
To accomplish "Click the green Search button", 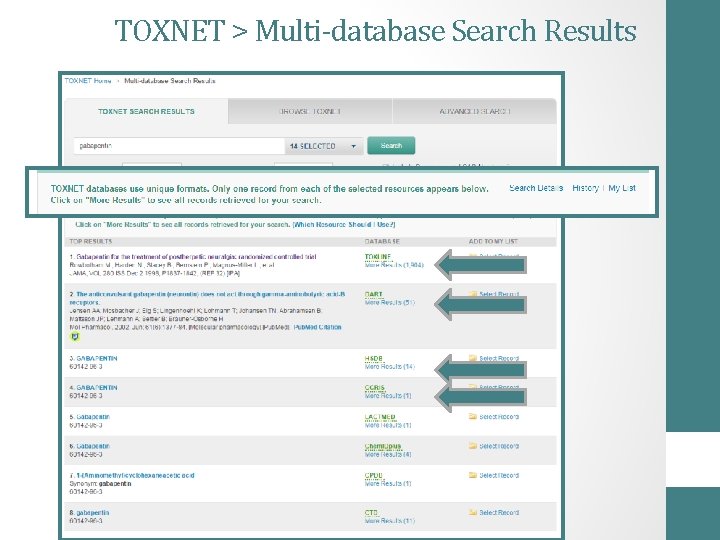I will pyautogui.click(x=391, y=146).
